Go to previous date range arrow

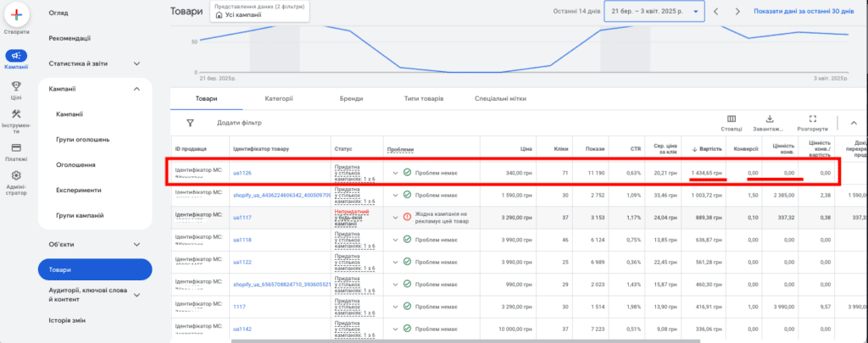[x=715, y=11]
